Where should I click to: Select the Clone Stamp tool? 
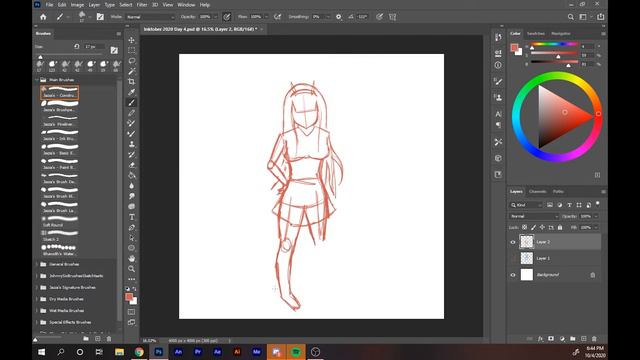coord(131,144)
